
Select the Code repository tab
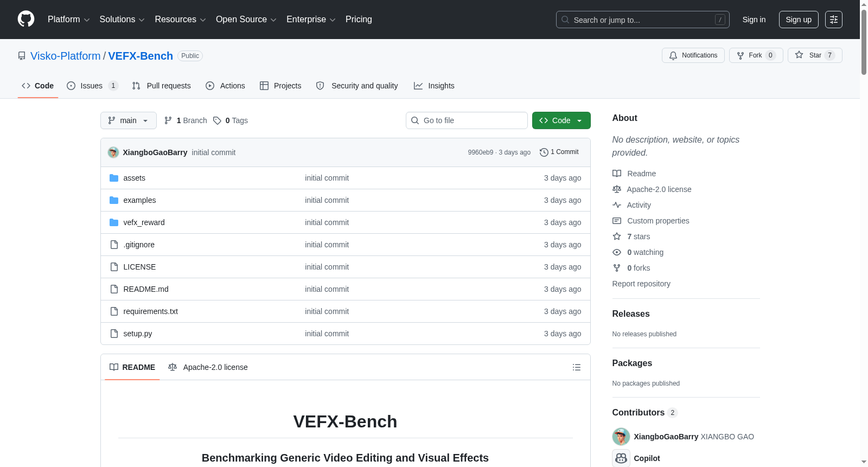point(38,86)
